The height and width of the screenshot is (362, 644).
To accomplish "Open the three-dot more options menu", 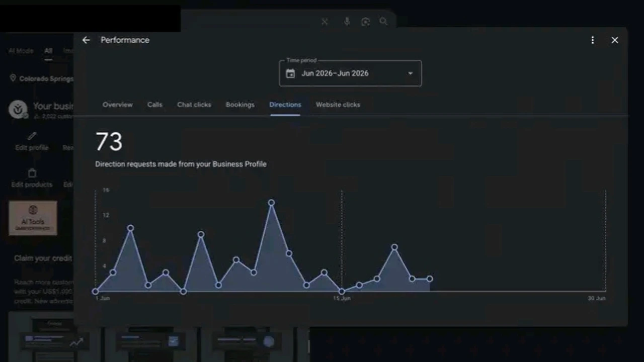I will [593, 40].
